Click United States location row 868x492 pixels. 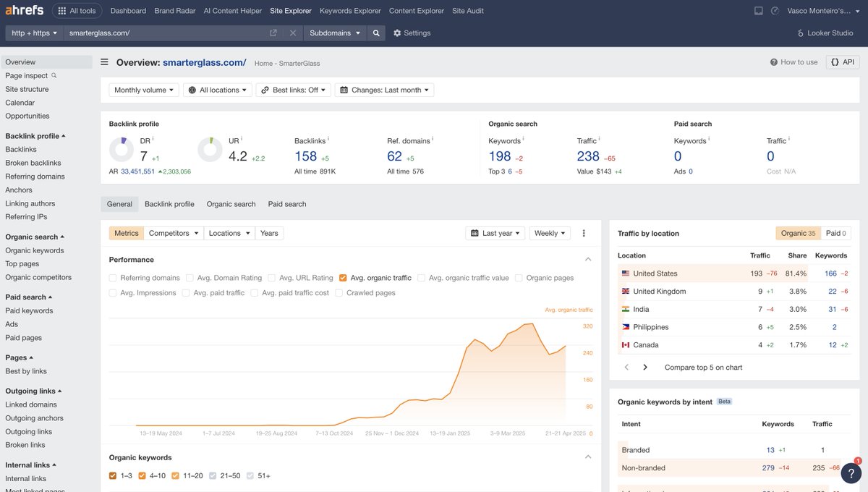[x=735, y=273]
